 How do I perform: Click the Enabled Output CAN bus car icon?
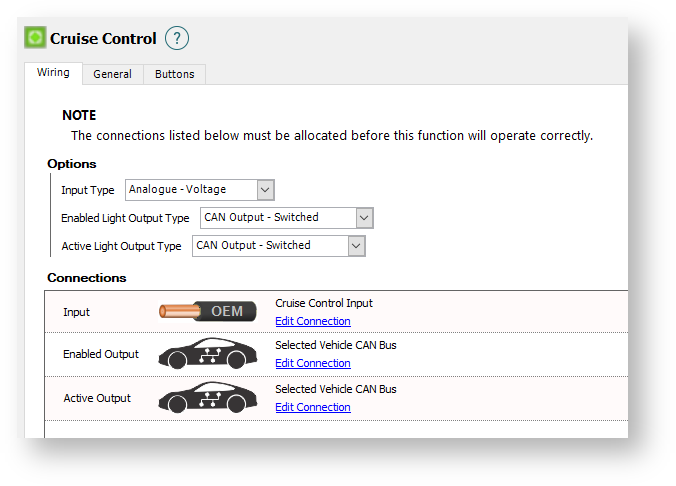tap(208, 354)
